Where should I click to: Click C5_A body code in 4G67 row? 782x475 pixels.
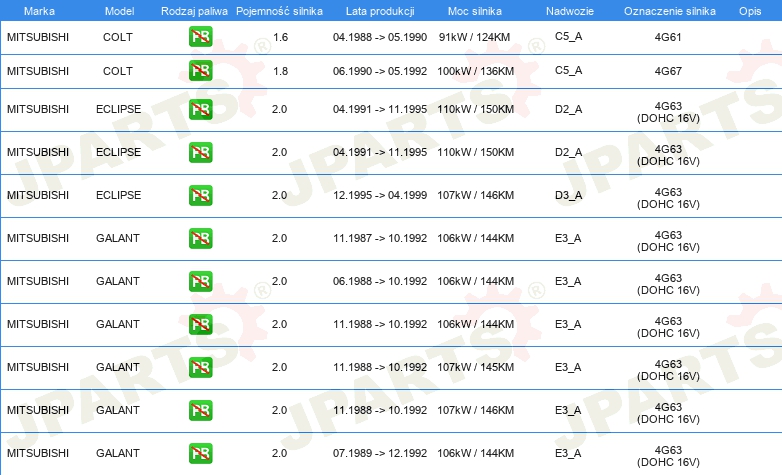(569, 70)
